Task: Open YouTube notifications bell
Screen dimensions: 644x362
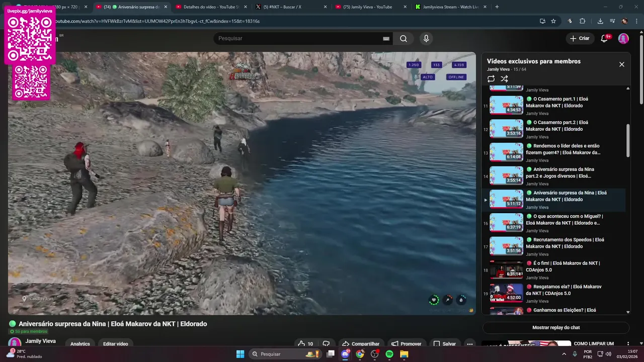Action: 604,39
